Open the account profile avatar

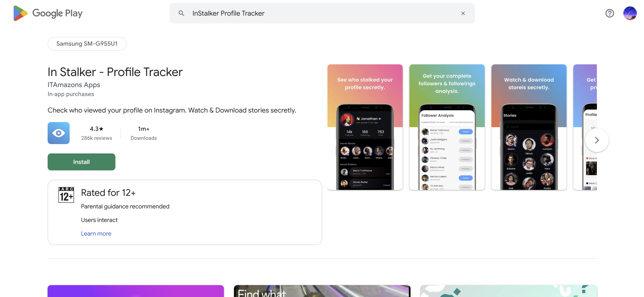(630, 13)
